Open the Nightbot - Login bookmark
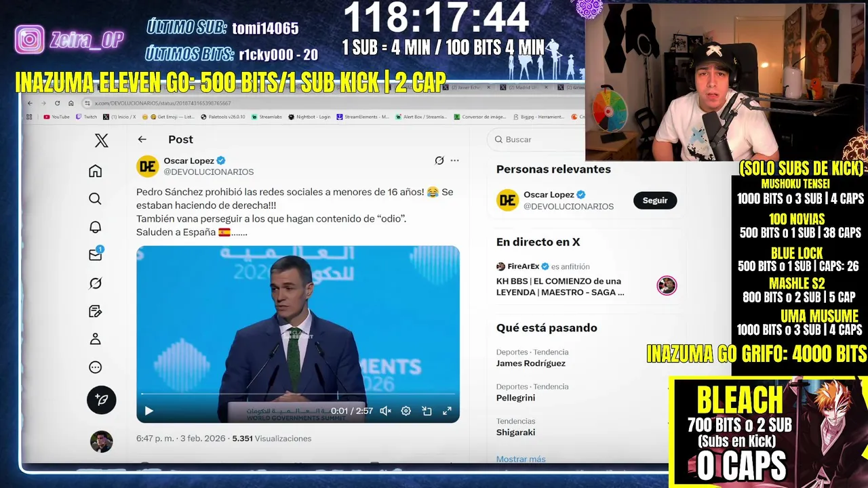The image size is (868, 488). (309, 117)
